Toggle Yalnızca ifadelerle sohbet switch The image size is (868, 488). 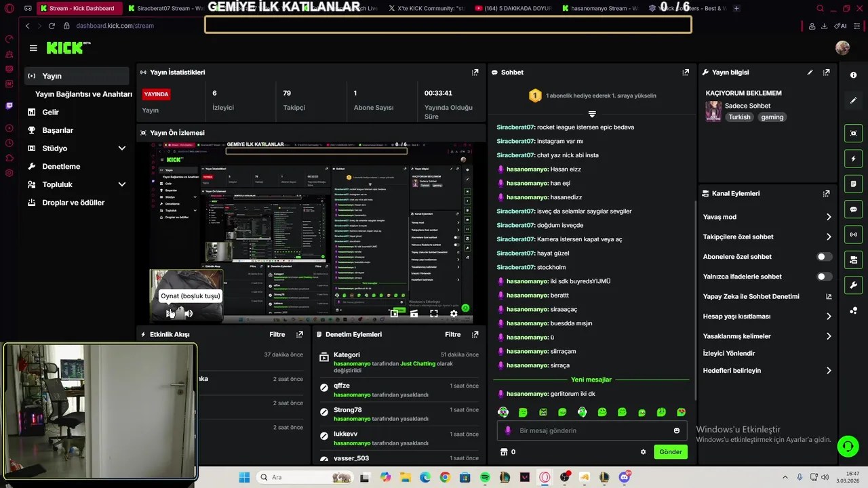coord(824,277)
